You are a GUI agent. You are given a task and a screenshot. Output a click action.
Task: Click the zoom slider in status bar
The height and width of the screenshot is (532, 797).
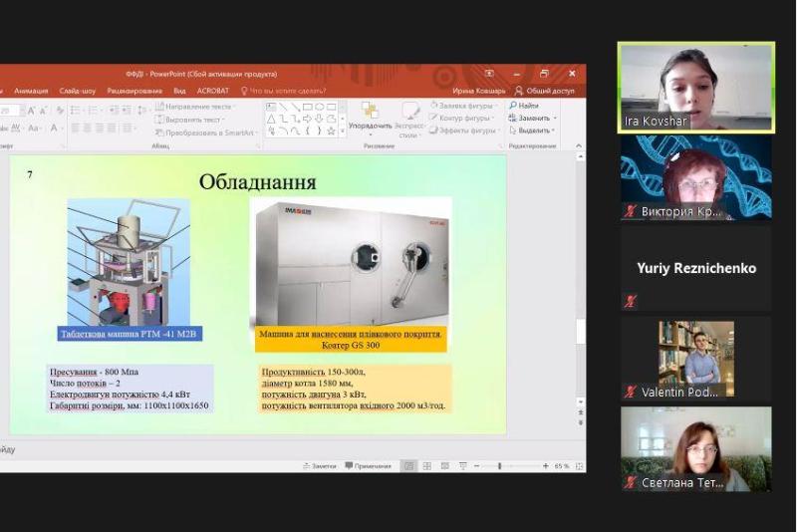[x=500, y=466]
